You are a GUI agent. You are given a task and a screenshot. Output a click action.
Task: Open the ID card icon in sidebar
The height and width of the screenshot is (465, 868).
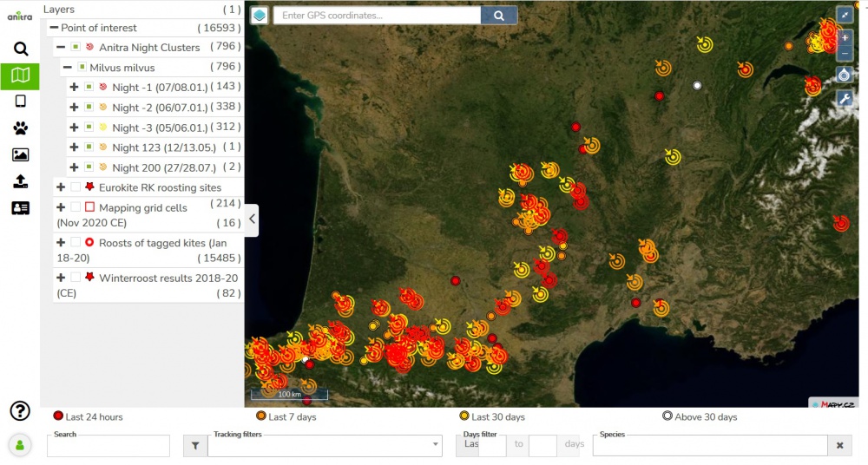pyautogui.click(x=20, y=208)
